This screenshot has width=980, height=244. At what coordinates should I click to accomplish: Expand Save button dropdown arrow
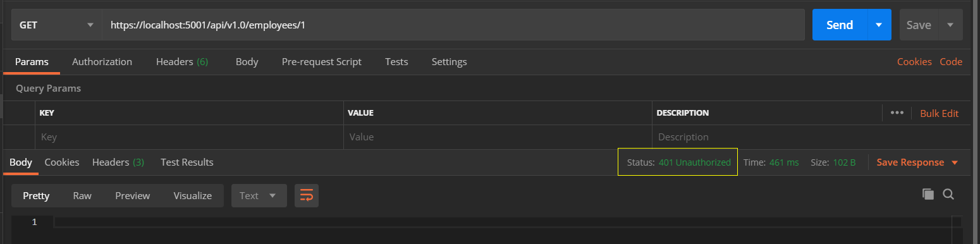click(950, 25)
